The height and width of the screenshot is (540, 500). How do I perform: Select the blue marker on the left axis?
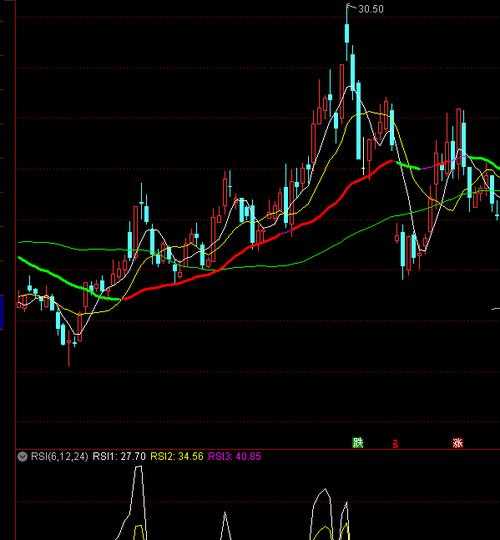point(2,312)
